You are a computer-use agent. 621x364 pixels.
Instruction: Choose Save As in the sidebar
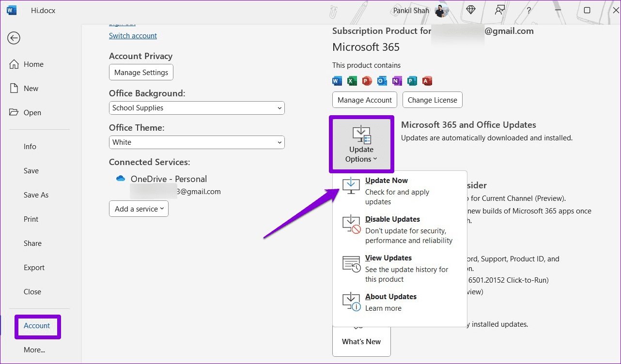pos(36,195)
